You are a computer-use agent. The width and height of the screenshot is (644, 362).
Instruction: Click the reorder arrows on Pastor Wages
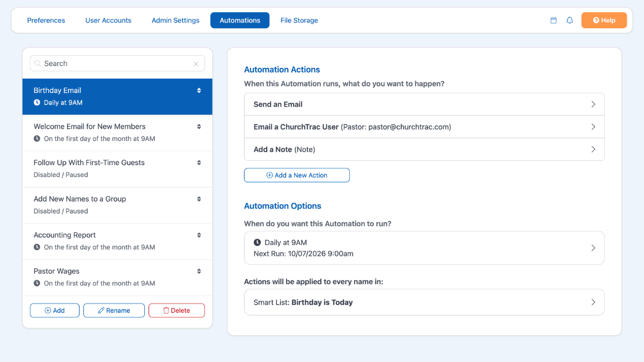point(199,271)
